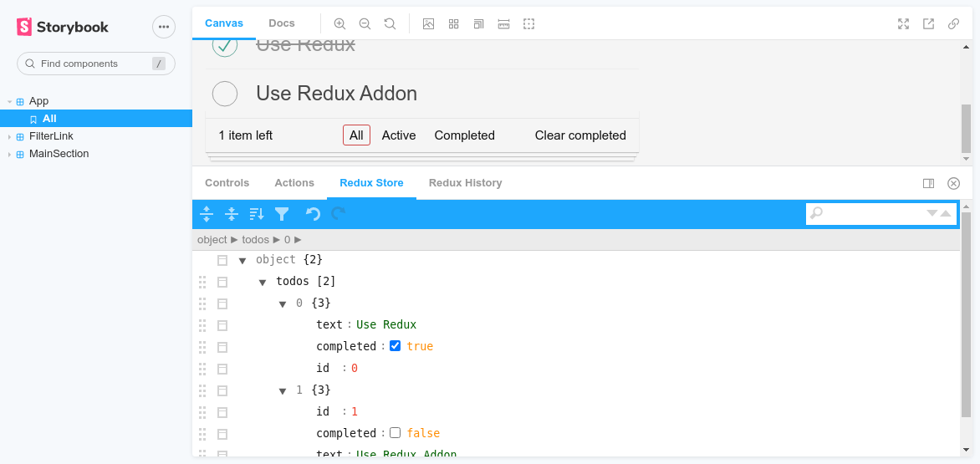
Task: Click Redux Store panel scrollbar thumb
Action: [x=967, y=314]
